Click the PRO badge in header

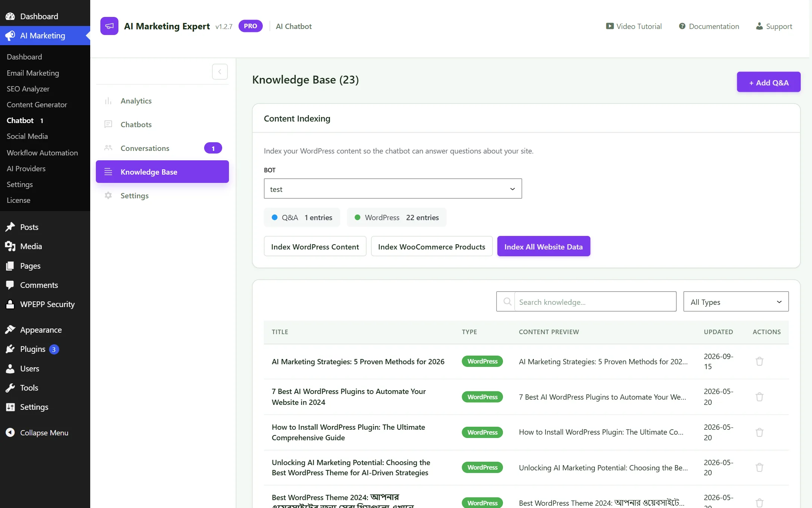pos(250,26)
